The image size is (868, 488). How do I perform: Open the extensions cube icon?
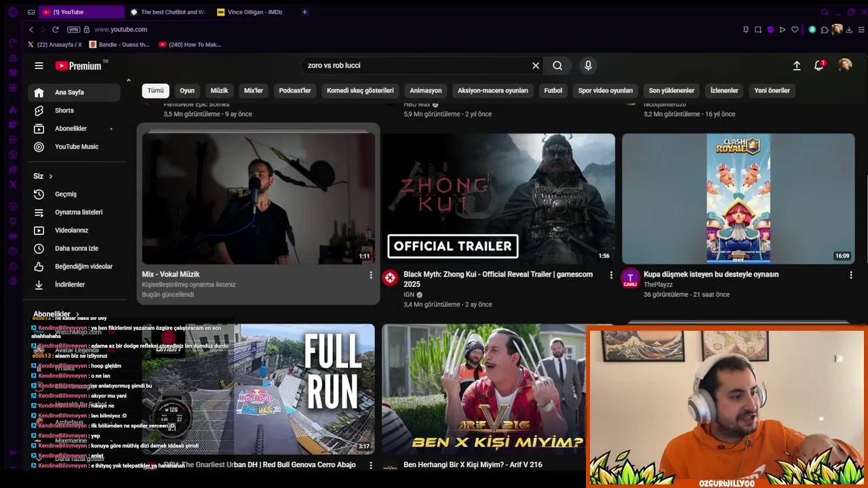pos(825,30)
